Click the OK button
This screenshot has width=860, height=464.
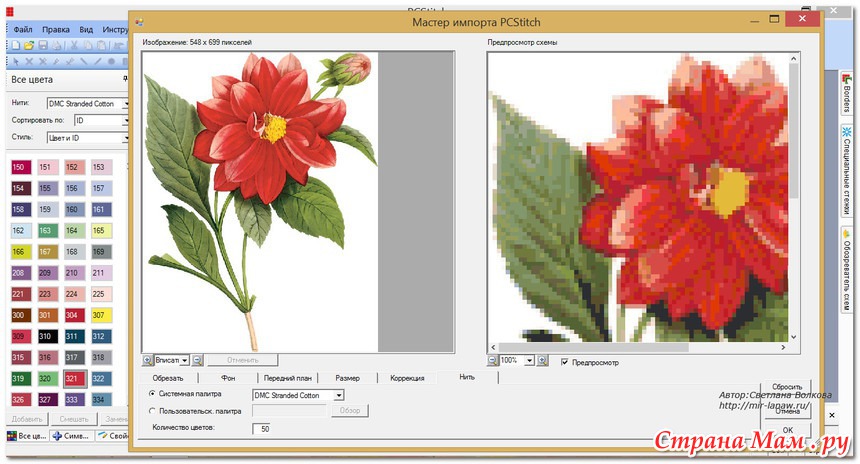point(788,430)
